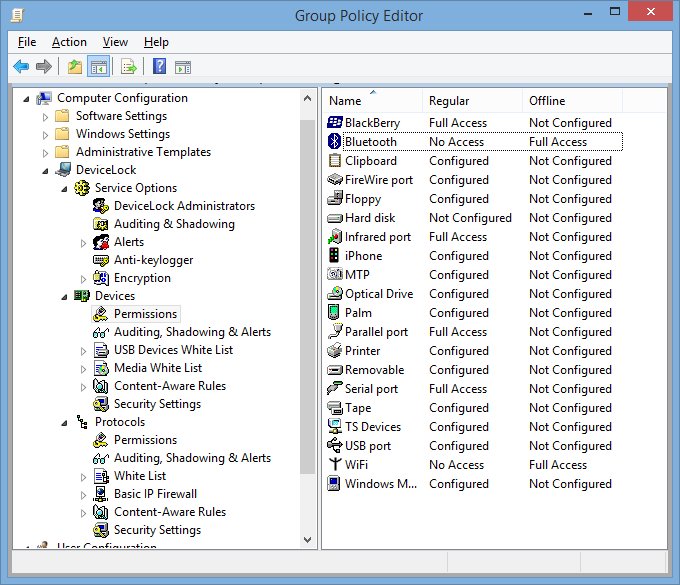Click the Palm device icon

[333, 312]
